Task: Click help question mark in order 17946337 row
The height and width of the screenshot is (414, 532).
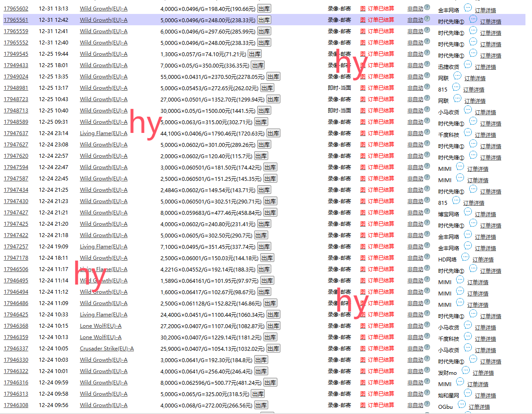Action: [427, 348]
